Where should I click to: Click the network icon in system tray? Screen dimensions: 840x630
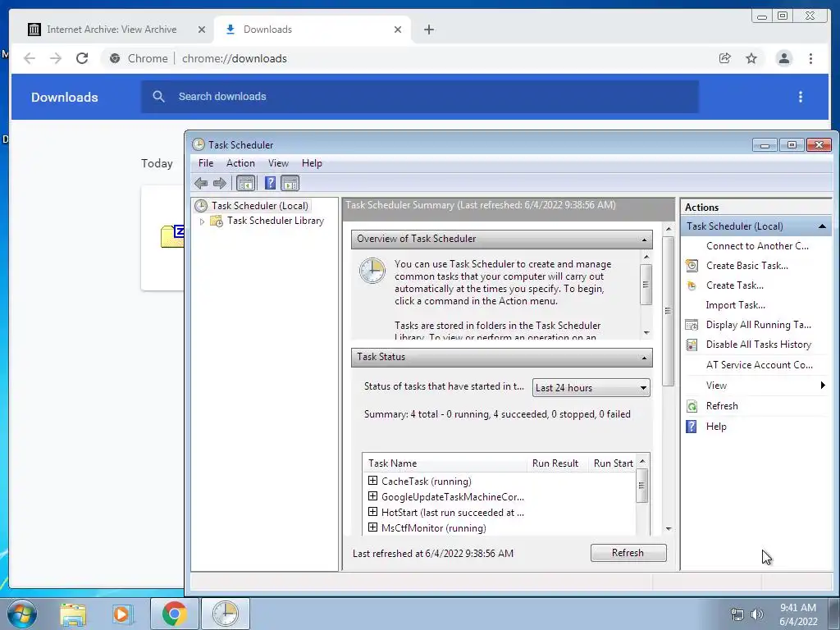tap(737, 614)
